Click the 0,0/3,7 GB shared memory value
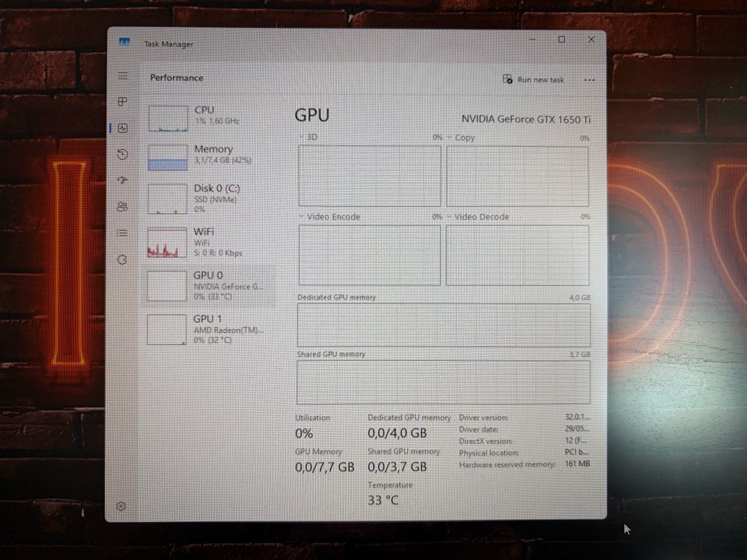The image size is (747, 560). click(x=397, y=467)
